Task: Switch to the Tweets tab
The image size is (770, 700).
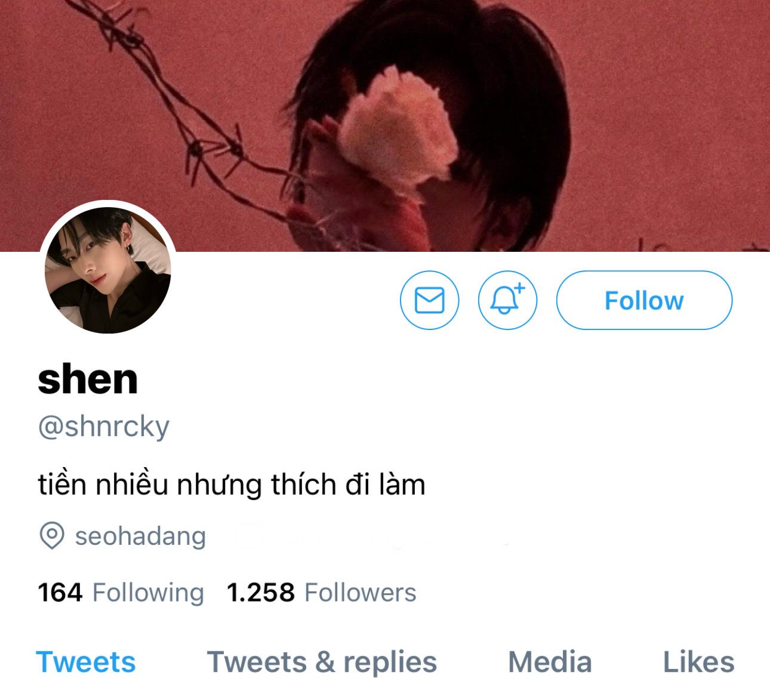Action: 86,662
